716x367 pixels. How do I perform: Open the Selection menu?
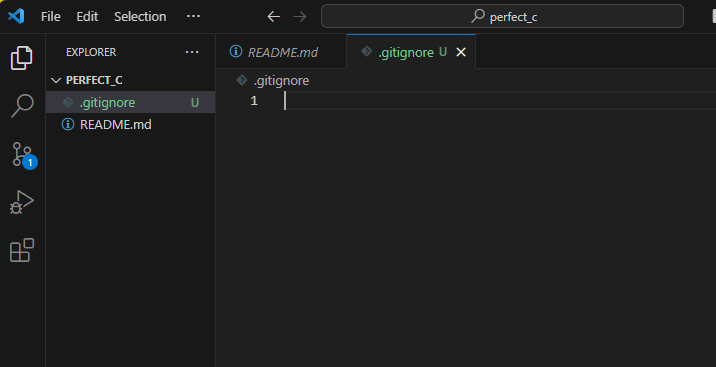click(x=140, y=16)
